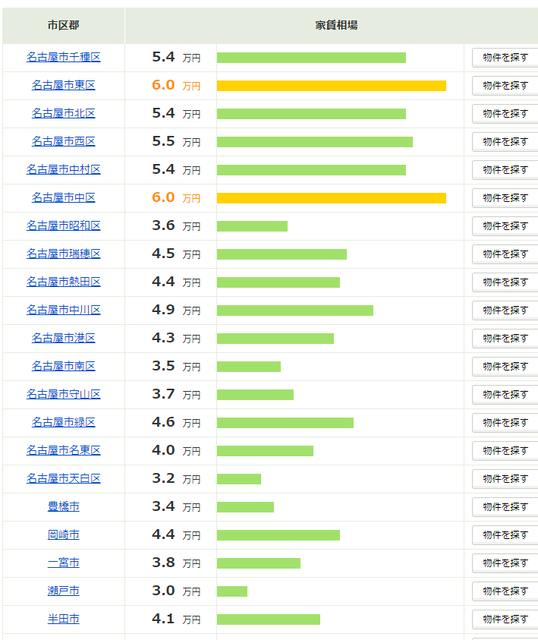538x640 pixels.
Task: Open the 名古屋市熱田区 link
Action: click(x=63, y=282)
